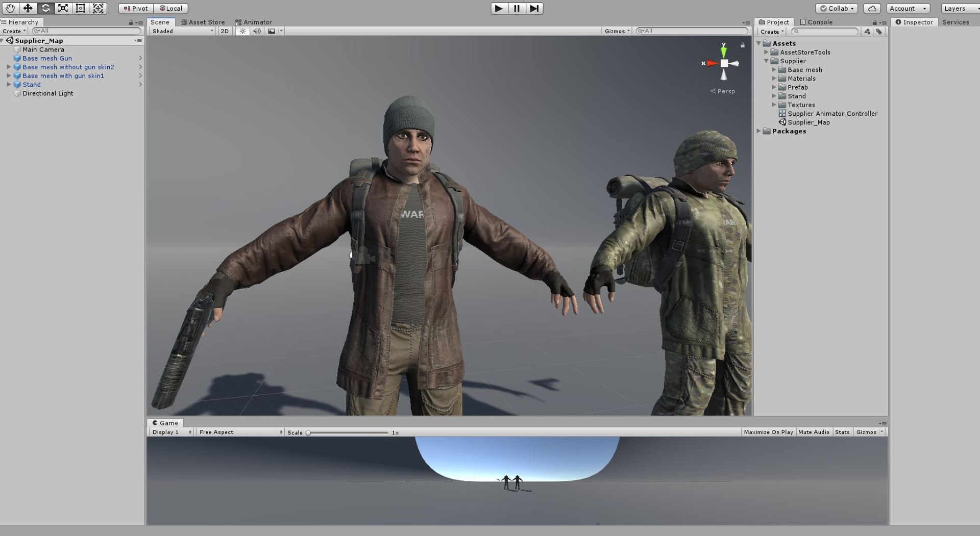Toggle scene lighting icon
The height and width of the screenshot is (536, 980).
coord(242,31)
